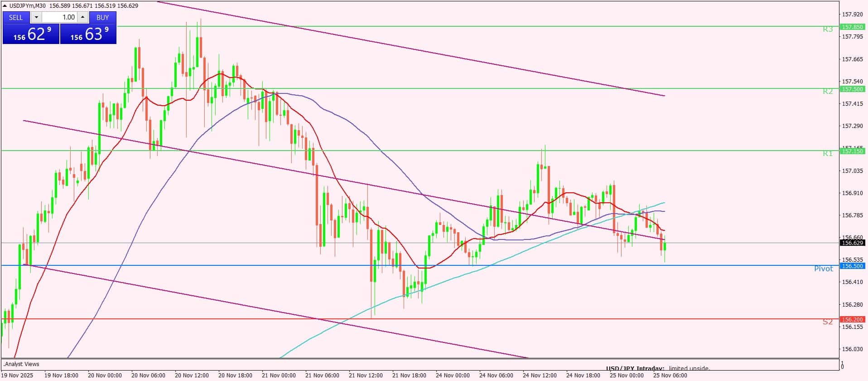The width and height of the screenshot is (868, 381).
Task: Click the 156.030 price axis value
Action: click(x=852, y=349)
